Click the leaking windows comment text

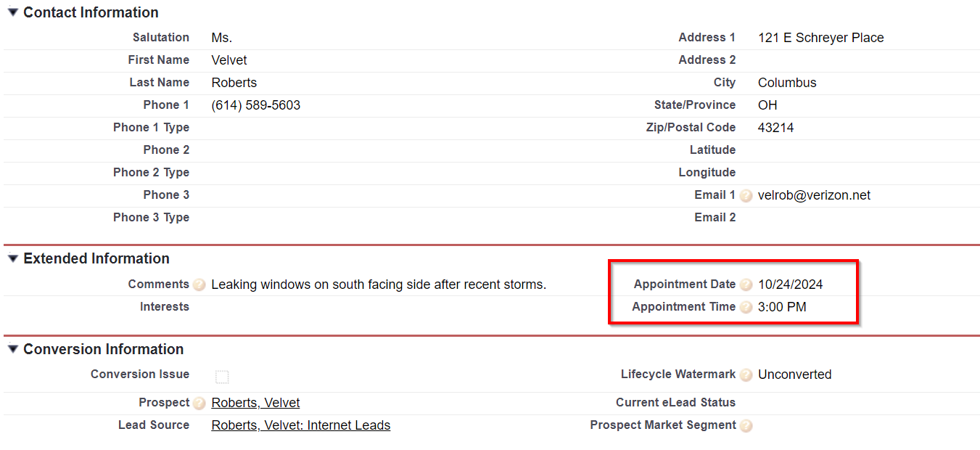(x=379, y=285)
